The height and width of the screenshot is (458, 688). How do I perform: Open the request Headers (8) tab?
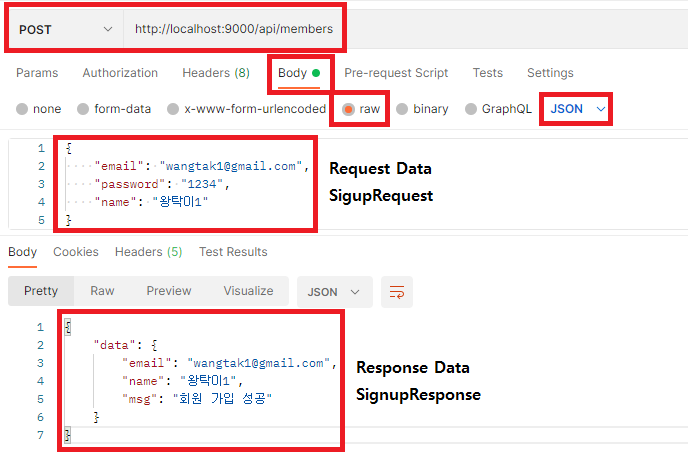tap(216, 73)
